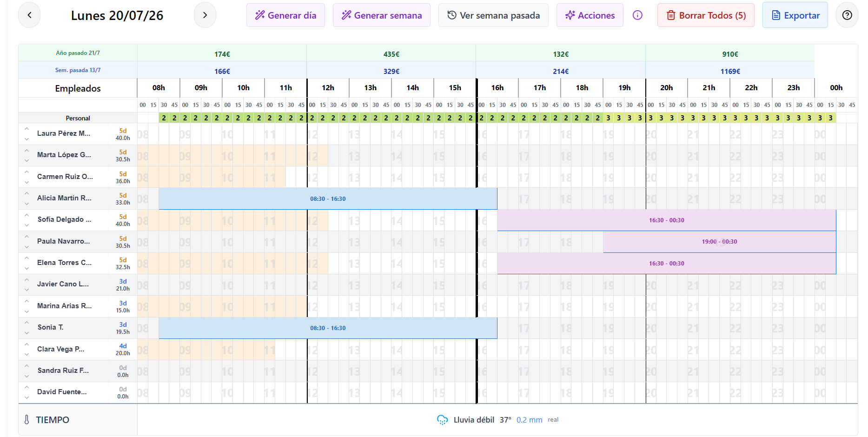Select Paula Navarro's 19:00 - 00:30 shift
Image resolution: width=868 pixels, height=437 pixels.
(x=719, y=242)
